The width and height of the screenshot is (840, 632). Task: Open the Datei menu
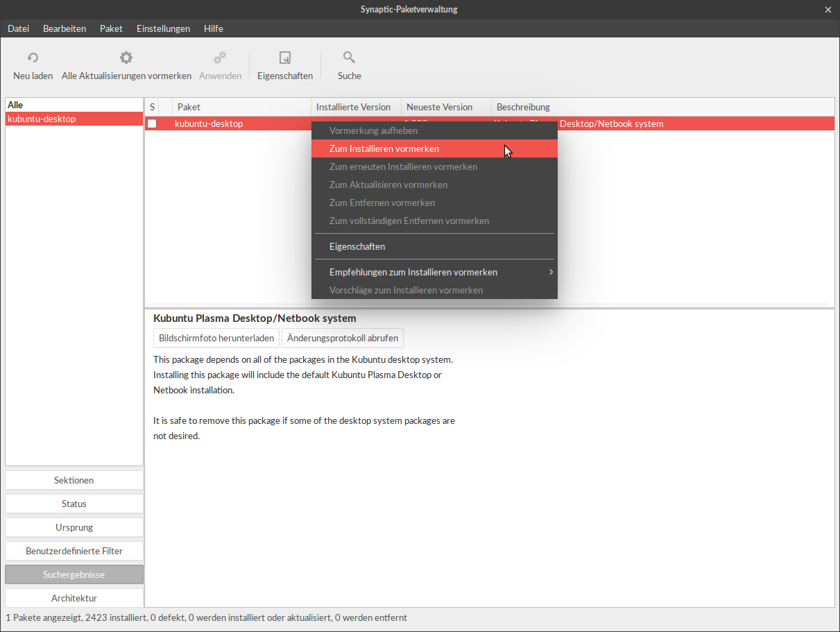coord(19,28)
